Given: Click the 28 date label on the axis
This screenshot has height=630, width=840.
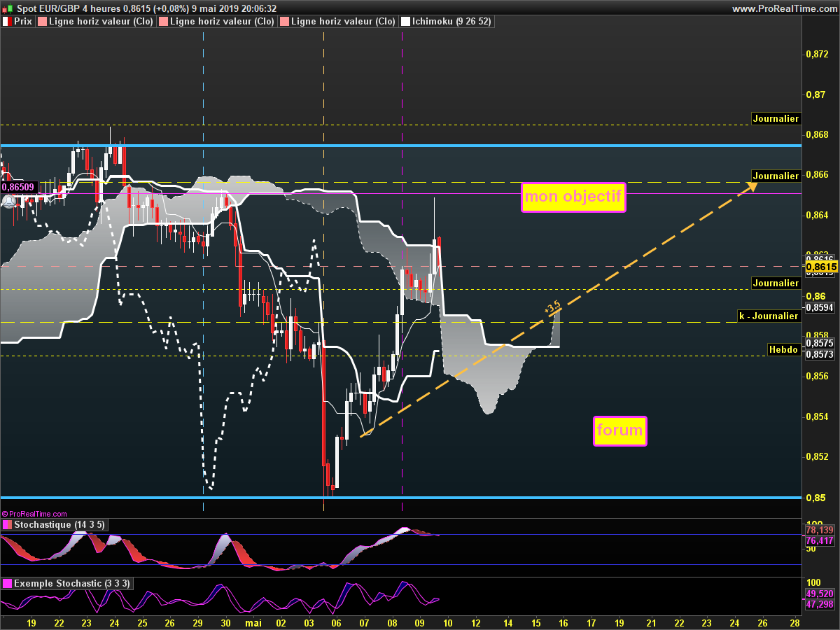Looking at the screenshot, I should pyautogui.click(x=794, y=622).
